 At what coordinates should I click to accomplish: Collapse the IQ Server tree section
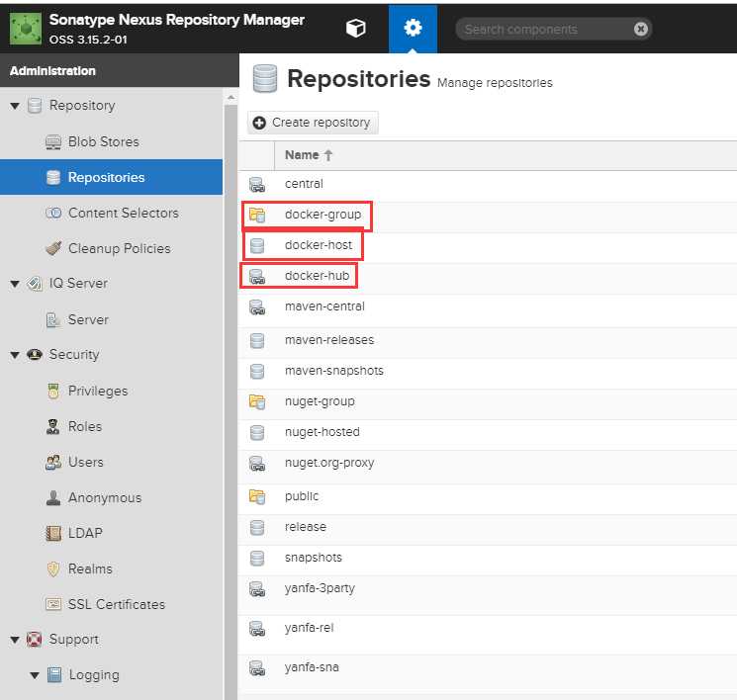point(15,284)
